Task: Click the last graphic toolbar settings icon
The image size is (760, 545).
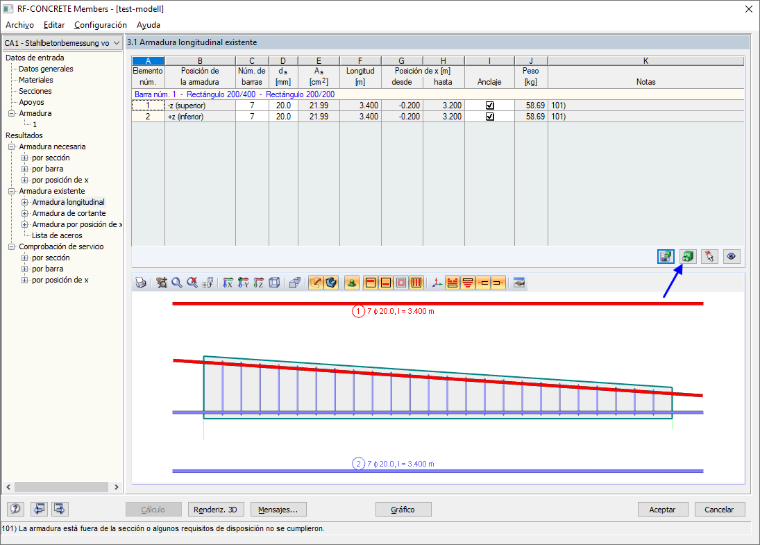Action: click(x=519, y=283)
